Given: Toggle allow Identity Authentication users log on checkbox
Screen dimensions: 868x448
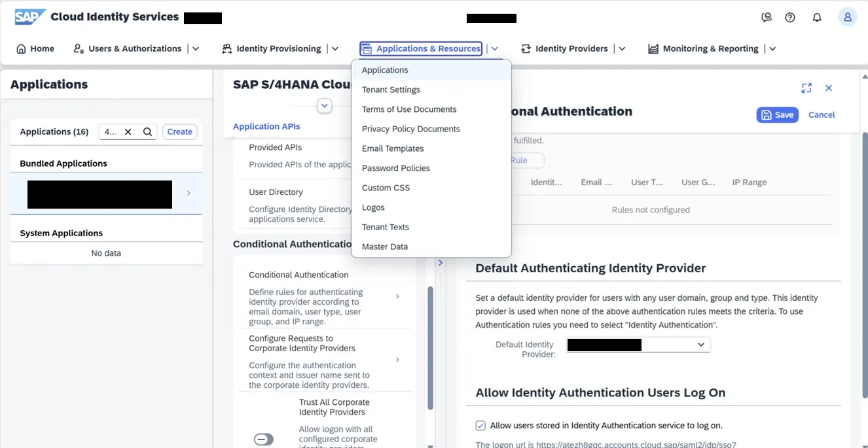Looking at the screenshot, I should [480, 425].
